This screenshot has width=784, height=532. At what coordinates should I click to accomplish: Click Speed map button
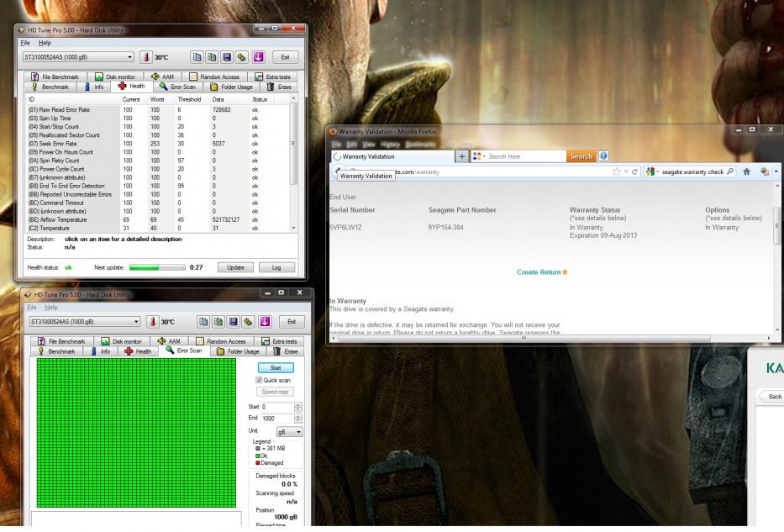point(276,392)
